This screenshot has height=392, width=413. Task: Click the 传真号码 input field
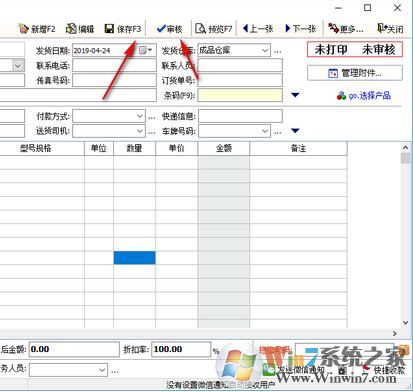[x=114, y=80]
